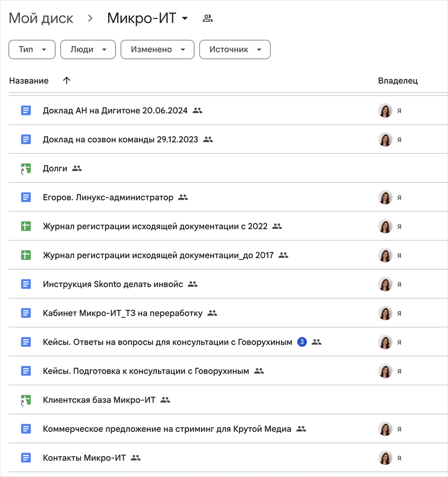
Task: Click Sheets icon for Журнал документации_до 2017
Action: click(26, 255)
